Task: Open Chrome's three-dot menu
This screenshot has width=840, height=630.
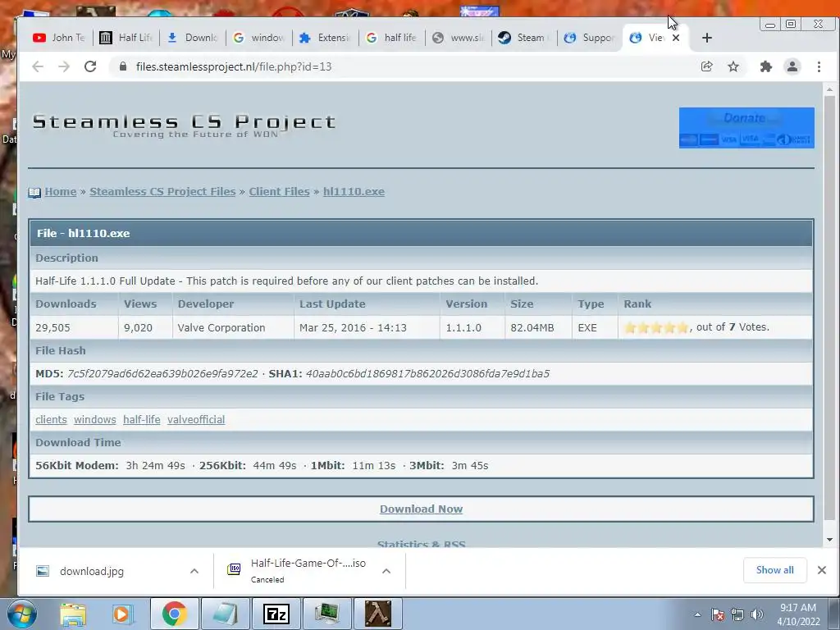Action: (x=819, y=66)
